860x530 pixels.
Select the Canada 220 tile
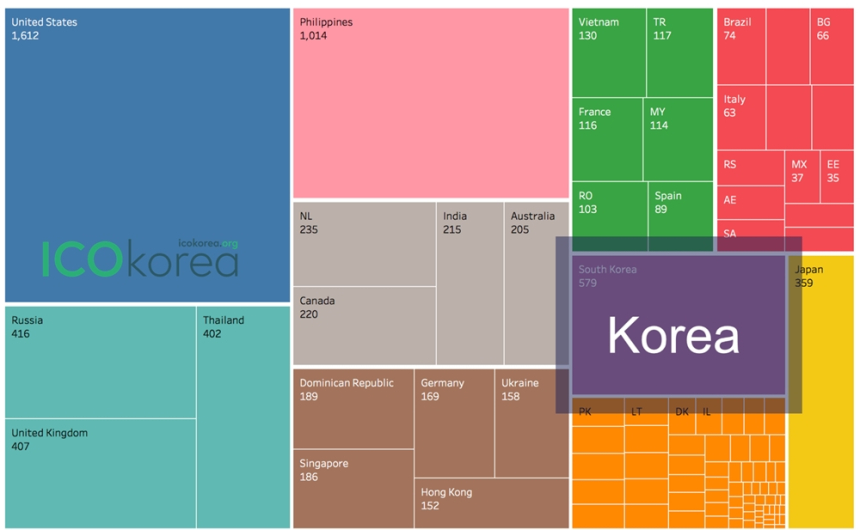point(365,326)
